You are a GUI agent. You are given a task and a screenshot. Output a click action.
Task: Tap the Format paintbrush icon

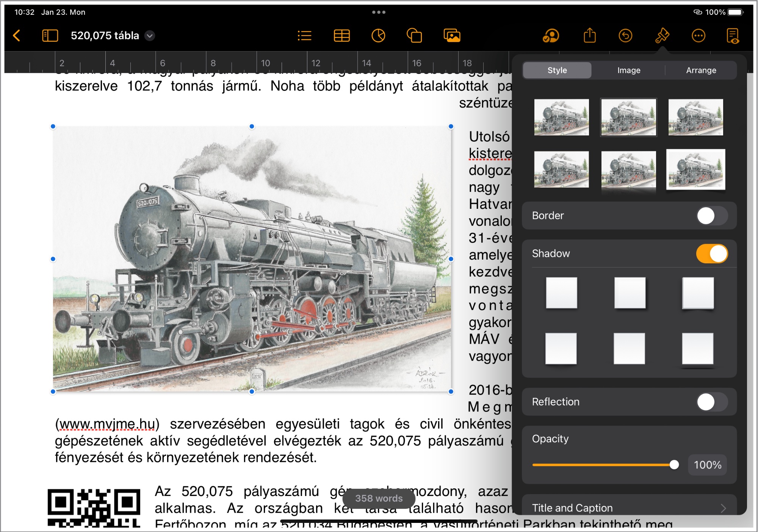point(662,36)
